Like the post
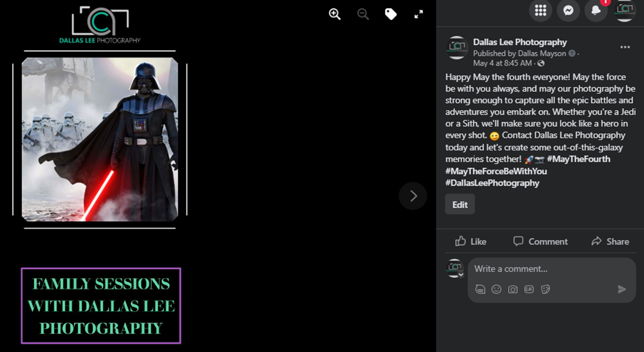644x352 pixels. 470,241
